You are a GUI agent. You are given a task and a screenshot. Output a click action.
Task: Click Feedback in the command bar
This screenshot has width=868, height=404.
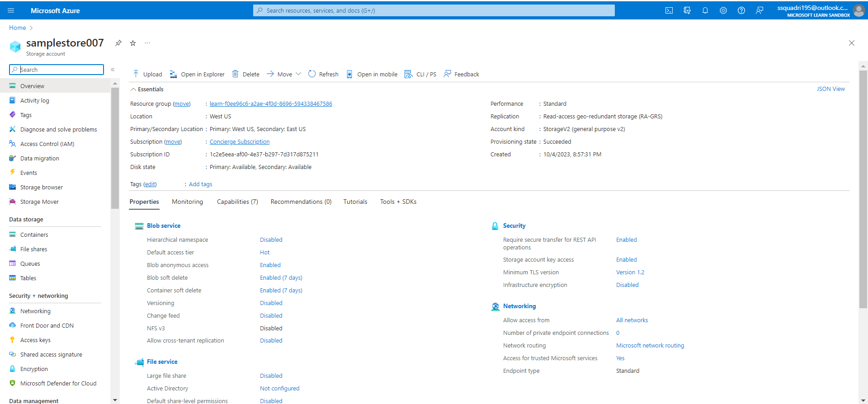coord(462,74)
